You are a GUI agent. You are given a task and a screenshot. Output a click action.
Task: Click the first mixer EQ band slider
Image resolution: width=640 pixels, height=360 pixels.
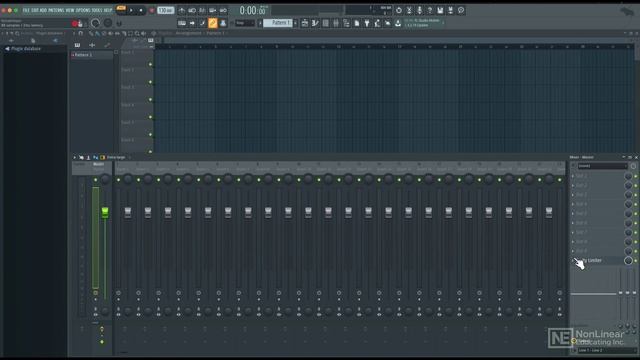[x=620, y=292]
